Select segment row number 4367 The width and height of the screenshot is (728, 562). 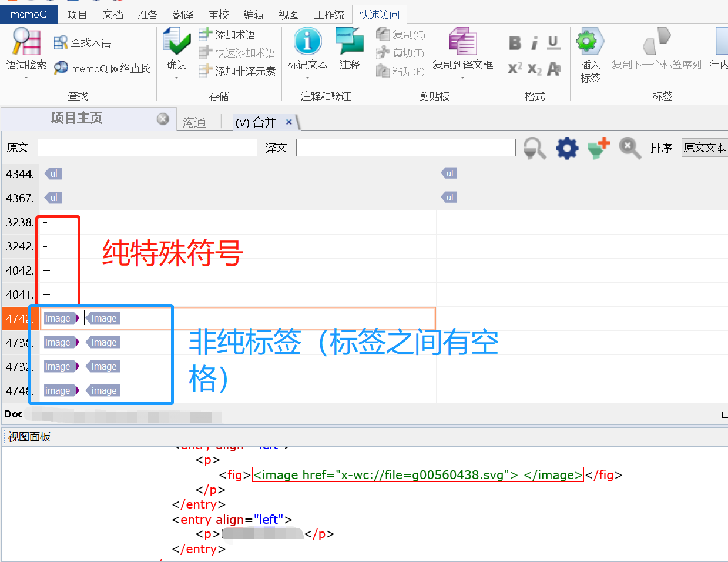(20, 198)
